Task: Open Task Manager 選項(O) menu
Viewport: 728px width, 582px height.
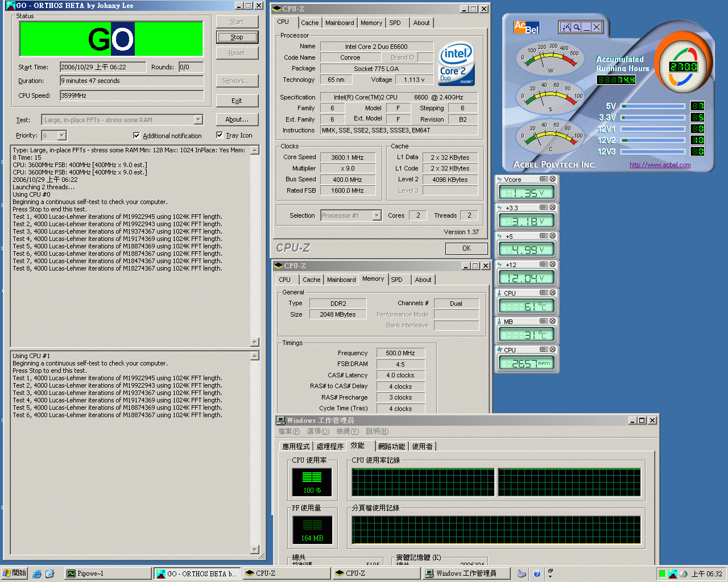Action: pyautogui.click(x=318, y=431)
